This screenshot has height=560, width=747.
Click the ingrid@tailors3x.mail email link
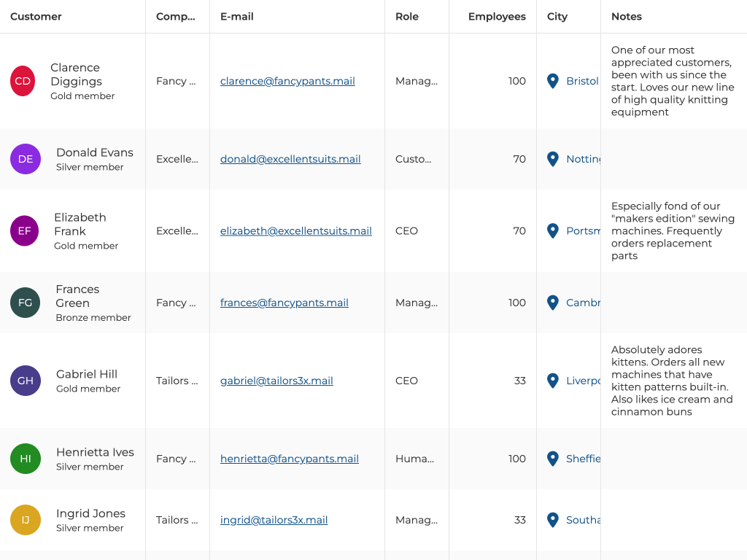(x=274, y=520)
